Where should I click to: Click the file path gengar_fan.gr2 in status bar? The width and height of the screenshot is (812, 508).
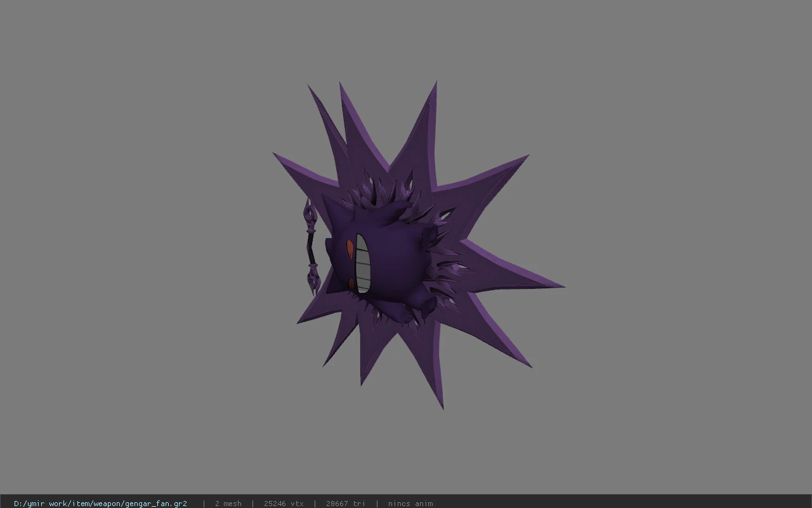100,504
